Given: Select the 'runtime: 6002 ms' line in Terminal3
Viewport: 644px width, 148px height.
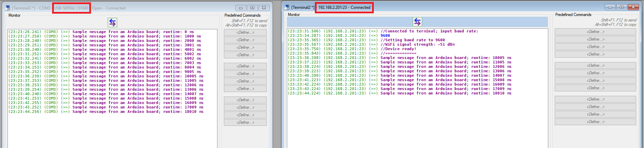Looking at the screenshot, I should 105,58.
